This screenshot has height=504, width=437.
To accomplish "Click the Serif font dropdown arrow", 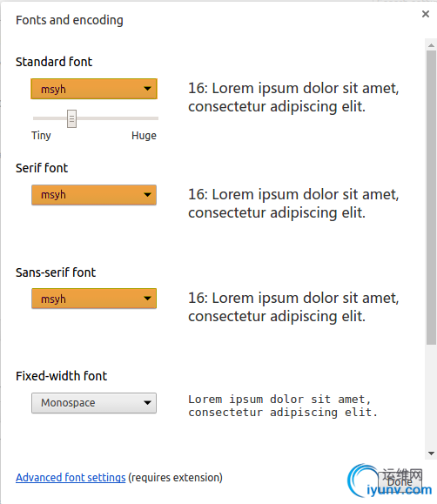I will (147, 195).
